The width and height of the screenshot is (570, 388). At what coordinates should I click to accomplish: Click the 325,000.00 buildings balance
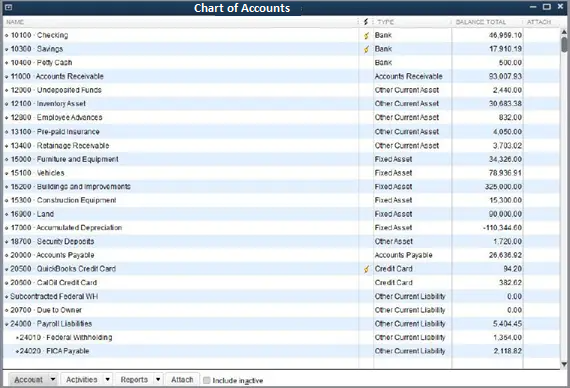click(x=503, y=187)
